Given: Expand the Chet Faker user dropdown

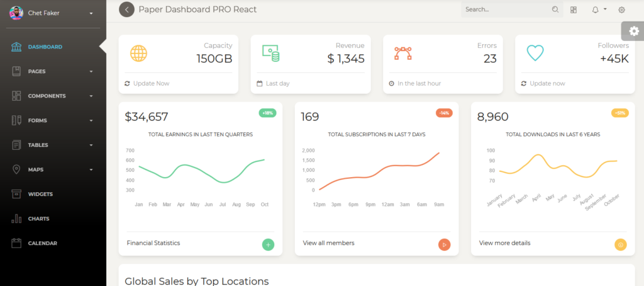Looking at the screenshot, I should click(x=91, y=14).
